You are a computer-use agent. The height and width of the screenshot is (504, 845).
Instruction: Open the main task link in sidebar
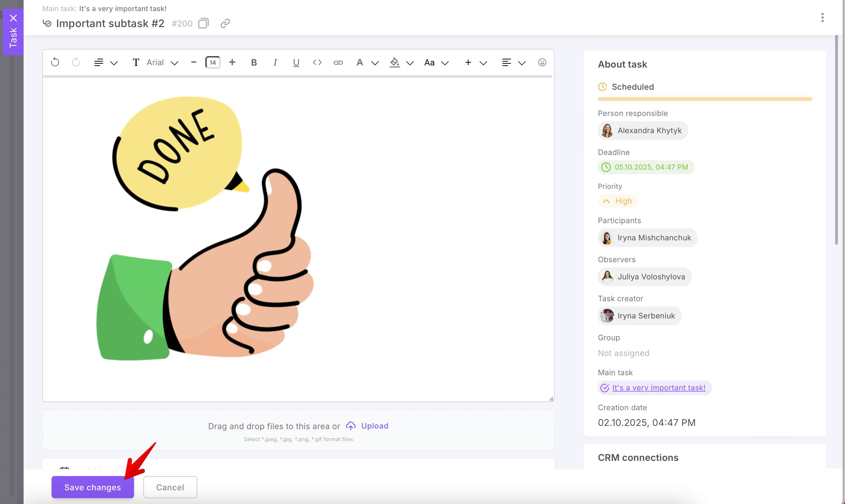pos(659,387)
